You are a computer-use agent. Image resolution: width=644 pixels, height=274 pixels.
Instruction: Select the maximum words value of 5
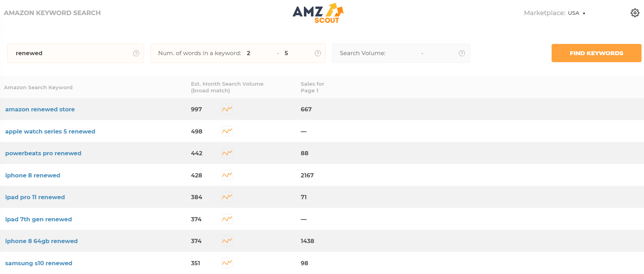pyautogui.click(x=286, y=53)
